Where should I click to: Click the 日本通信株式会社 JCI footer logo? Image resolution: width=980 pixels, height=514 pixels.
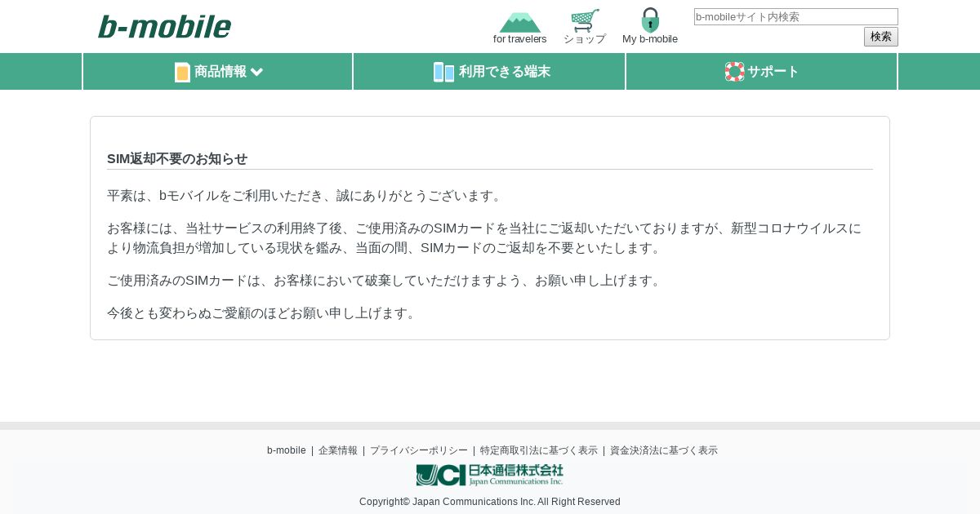click(490, 475)
